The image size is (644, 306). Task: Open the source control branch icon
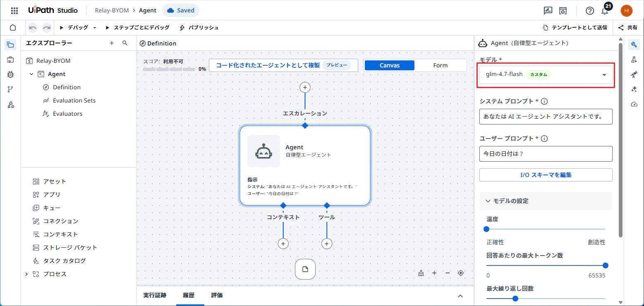[x=11, y=89]
